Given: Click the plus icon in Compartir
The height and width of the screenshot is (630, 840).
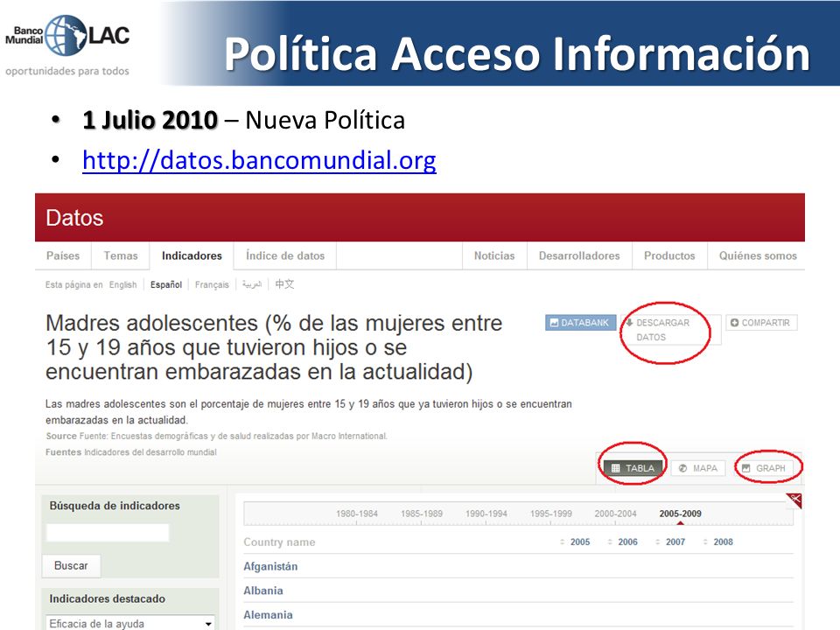Looking at the screenshot, I should [734, 323].
